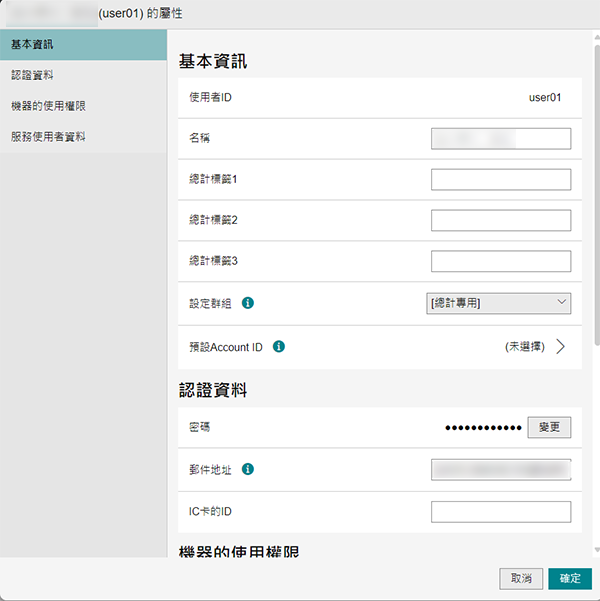Click info icon next to 郵件地址

tap(247, 469)
